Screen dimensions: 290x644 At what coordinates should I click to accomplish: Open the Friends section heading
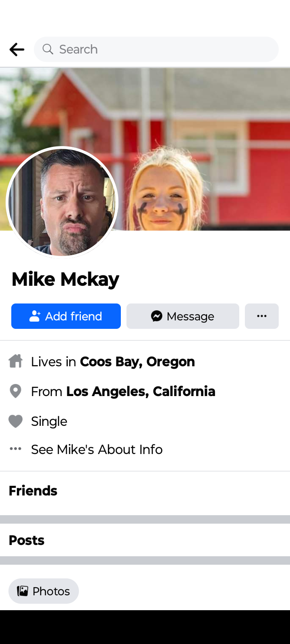(x=33, y=491)
